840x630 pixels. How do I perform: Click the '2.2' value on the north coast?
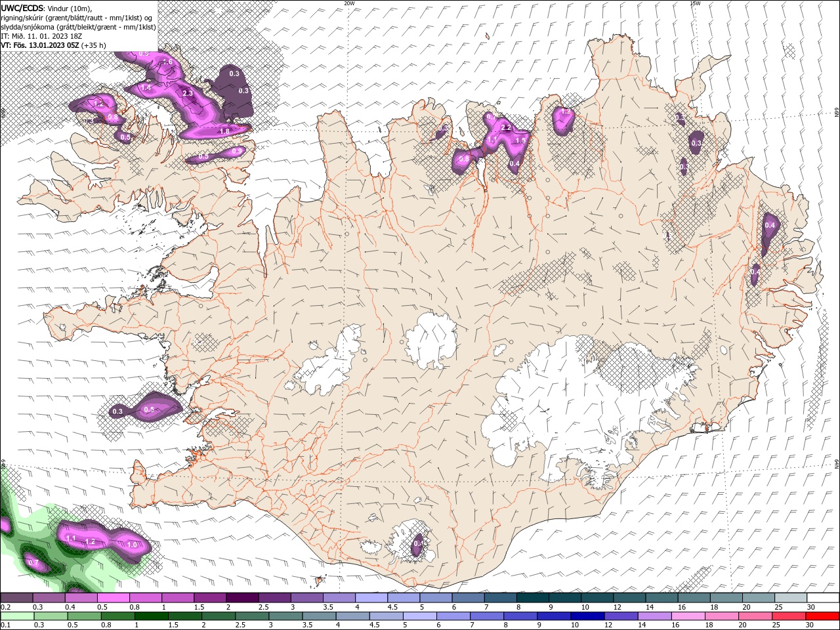tap(506, 127)
